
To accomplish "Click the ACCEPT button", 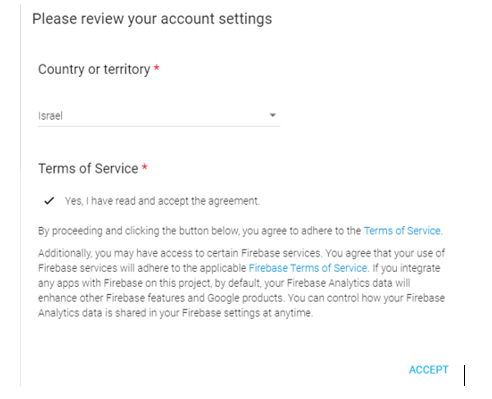I will pos(428,370).
